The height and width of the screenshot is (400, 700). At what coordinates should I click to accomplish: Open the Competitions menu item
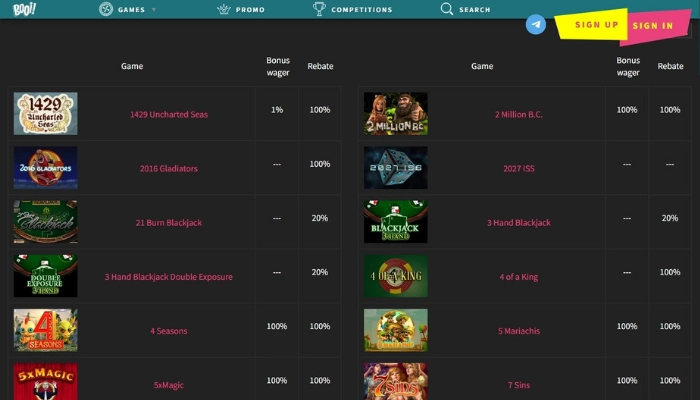[x=361, y=10]
